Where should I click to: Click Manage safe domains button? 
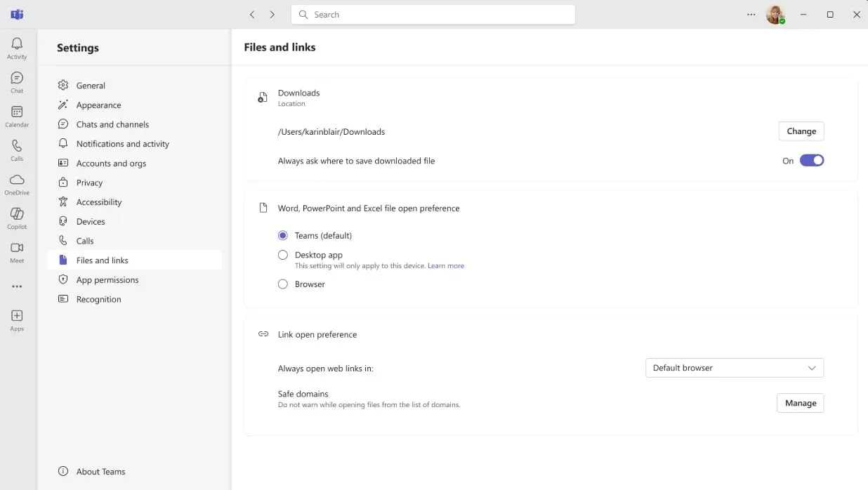click(801, 403)
